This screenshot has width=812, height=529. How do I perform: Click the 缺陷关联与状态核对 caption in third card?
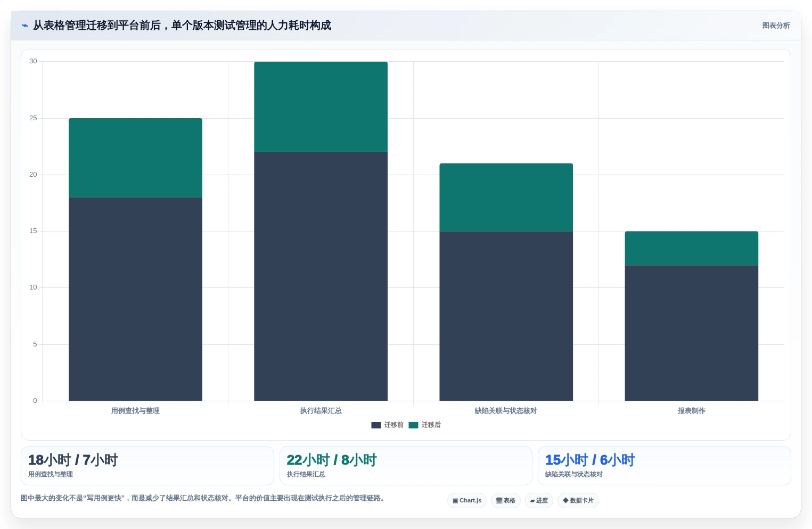tap(574, 474)
